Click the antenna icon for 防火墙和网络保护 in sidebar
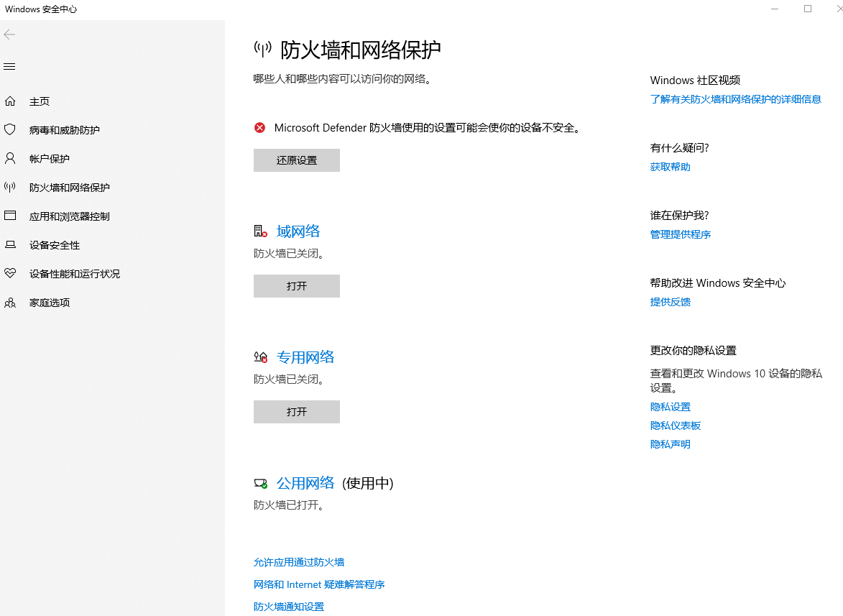 coord(9,187)
